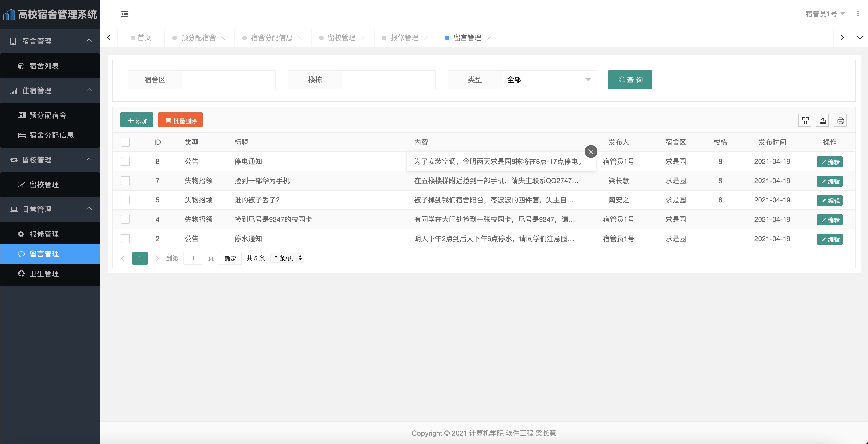868x444 pixels.
Task: Collapse the 留校管理 sidebar group header
Action: [50, 160]
